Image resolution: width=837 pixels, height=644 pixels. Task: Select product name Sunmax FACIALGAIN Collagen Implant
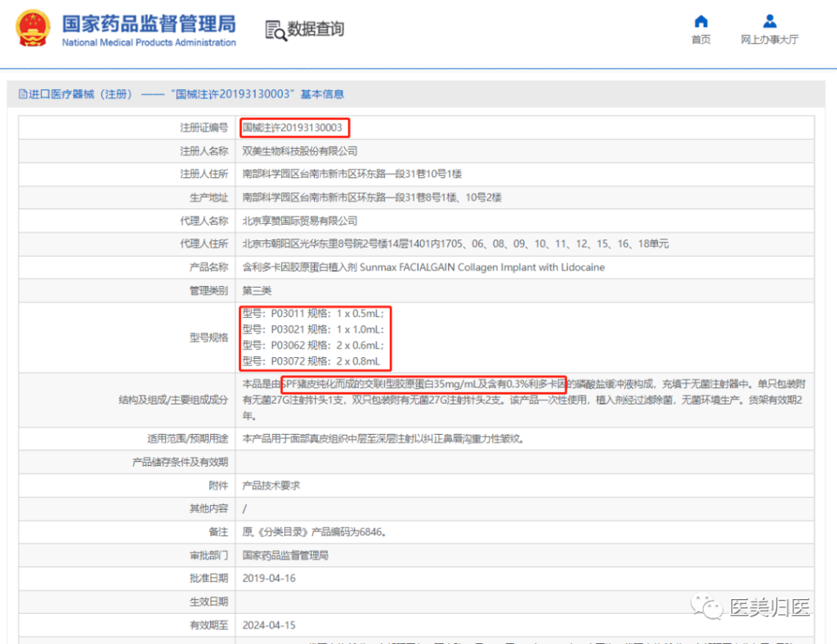click(423, 267)
